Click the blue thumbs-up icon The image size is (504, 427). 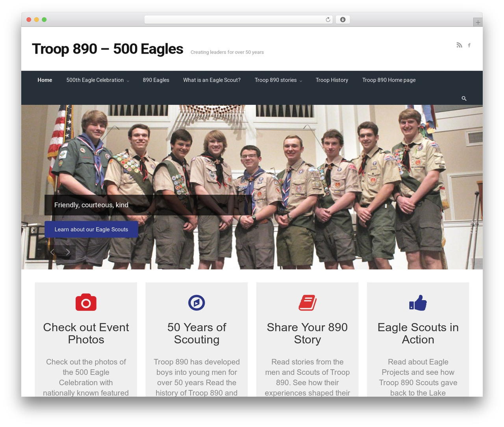point(418,303)
